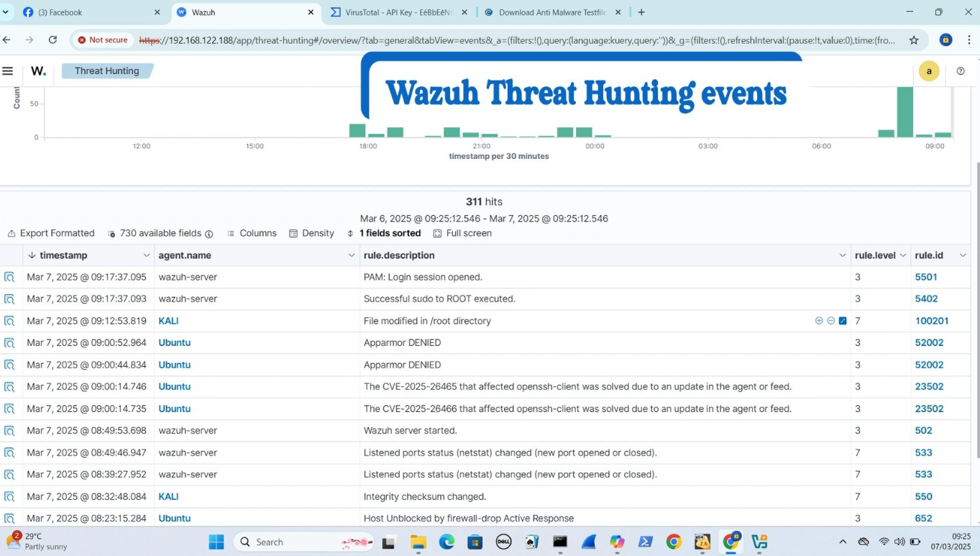Click the Windows taskbar Search box

tap(304, 542)
